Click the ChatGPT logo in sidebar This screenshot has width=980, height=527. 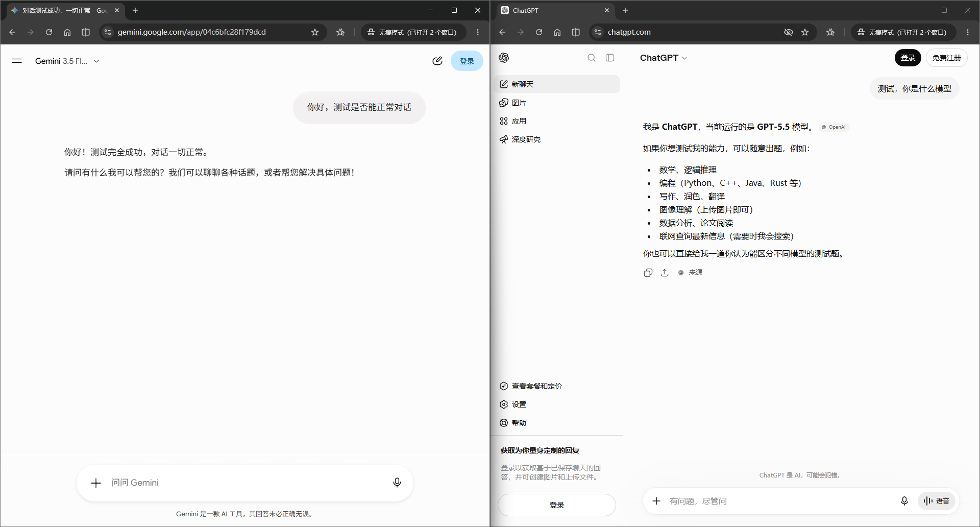pos(504,58)
